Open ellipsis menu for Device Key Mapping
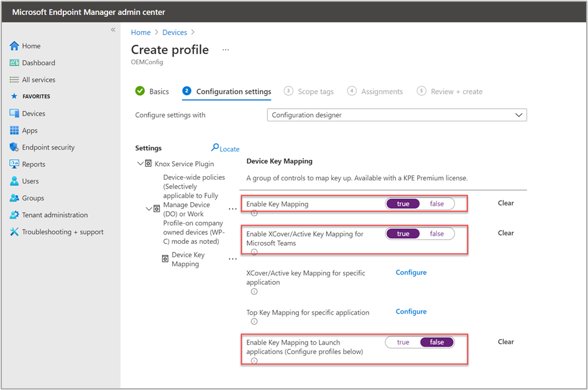Image resolution: width=588 pixels, height=390 pixels. coord(232,259)
